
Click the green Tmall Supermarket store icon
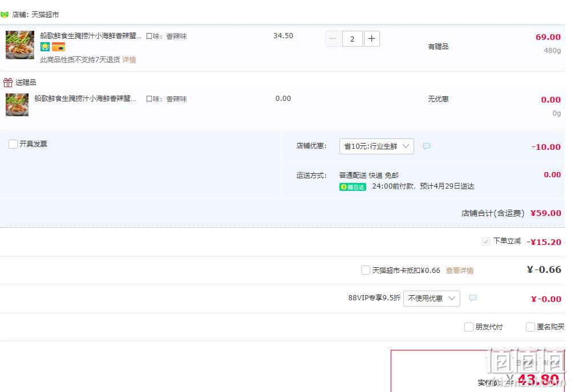click(x=5, y=15)
